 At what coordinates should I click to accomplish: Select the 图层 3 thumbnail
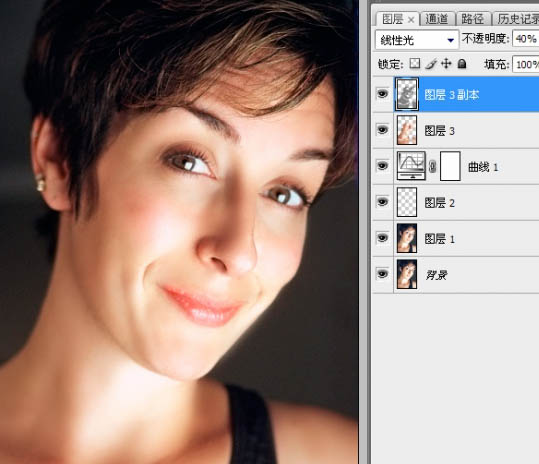[x=407, y=130]
